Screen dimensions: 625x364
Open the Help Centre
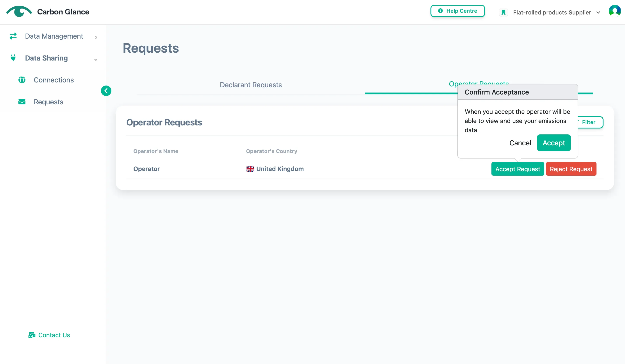(x=458, y=11)
